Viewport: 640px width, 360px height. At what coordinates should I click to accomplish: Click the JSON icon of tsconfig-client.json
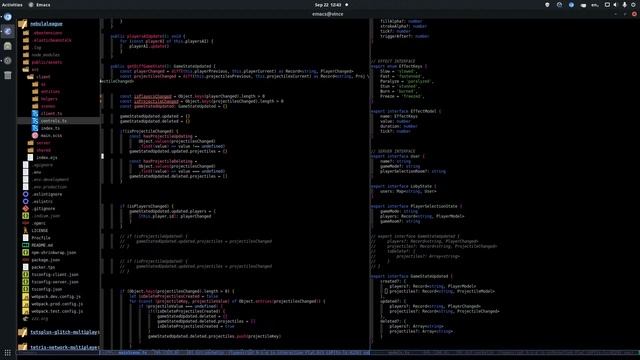26,275
